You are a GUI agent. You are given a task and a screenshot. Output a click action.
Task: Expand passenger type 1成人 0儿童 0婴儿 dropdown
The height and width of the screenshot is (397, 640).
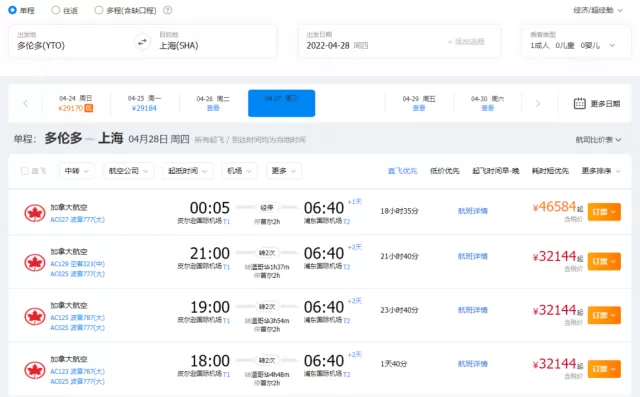coord(576,41)
